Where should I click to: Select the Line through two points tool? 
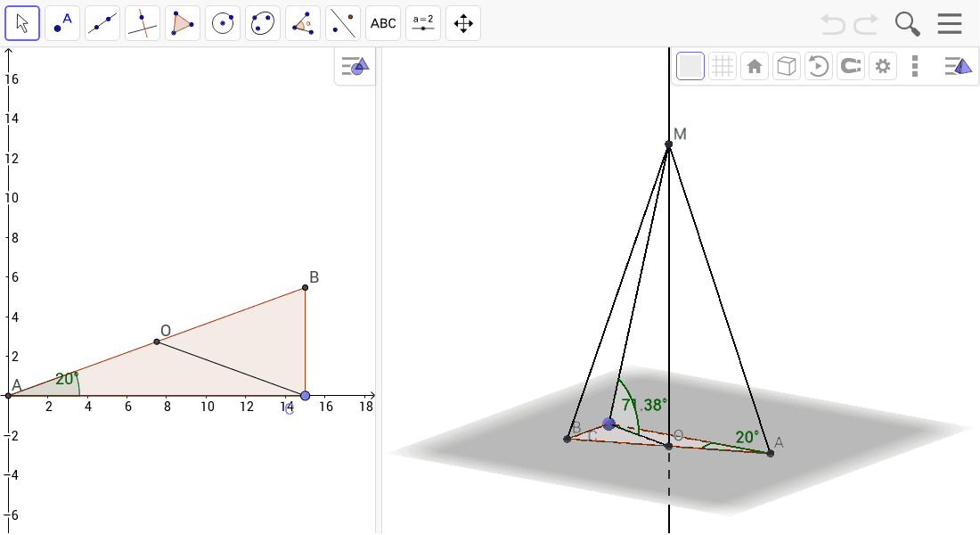pos(102,24)
